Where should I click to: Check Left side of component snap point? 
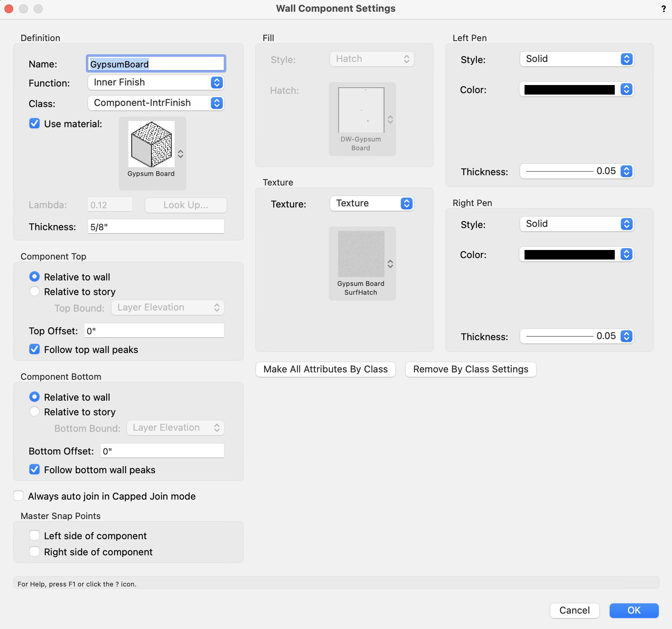click(34, 536)
